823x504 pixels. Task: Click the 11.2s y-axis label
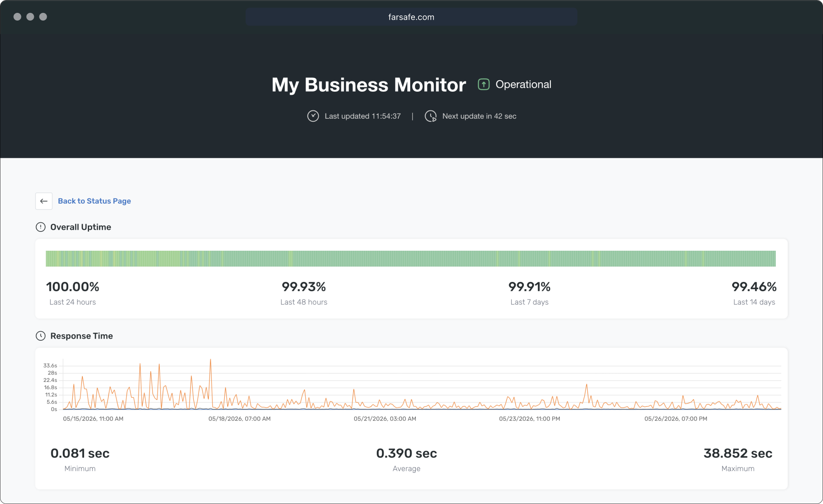pyautogui.click(x=51, y=395)
